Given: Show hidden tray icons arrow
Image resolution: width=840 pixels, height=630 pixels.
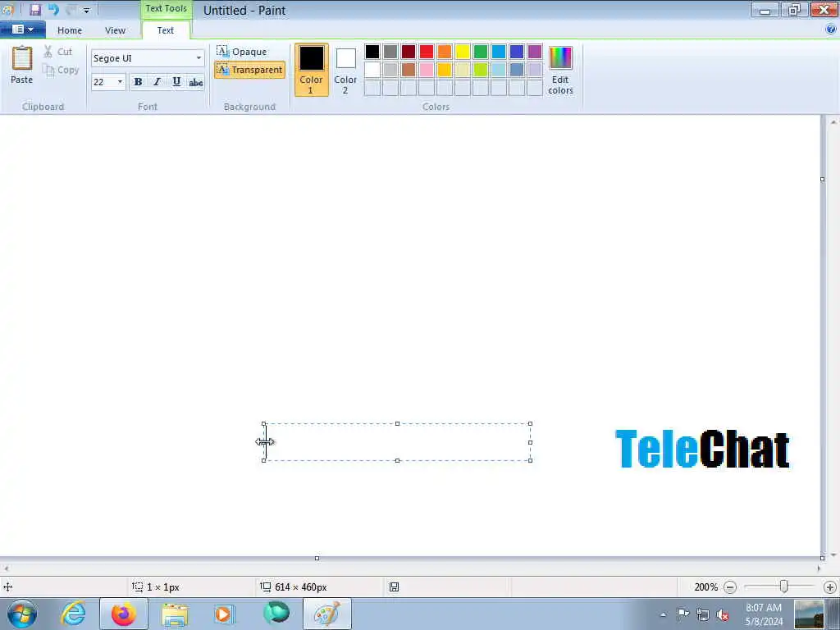Looking at the screenshot, I should pyautogui.click(x=663, y=614).
